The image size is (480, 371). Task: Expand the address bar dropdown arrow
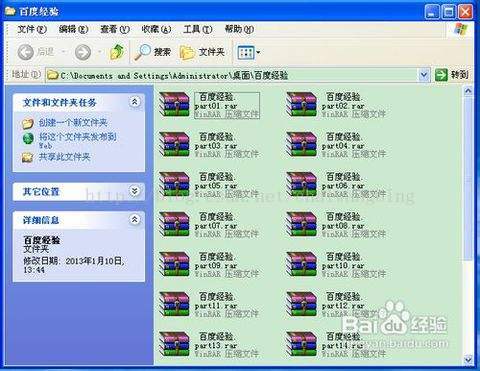coord(424,75)
